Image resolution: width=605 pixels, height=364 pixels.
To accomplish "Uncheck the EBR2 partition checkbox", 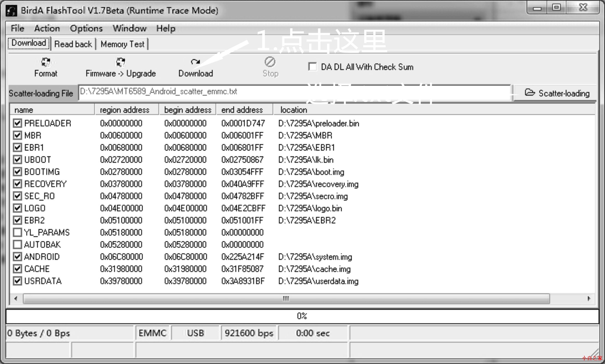I will tap(17, 220).
